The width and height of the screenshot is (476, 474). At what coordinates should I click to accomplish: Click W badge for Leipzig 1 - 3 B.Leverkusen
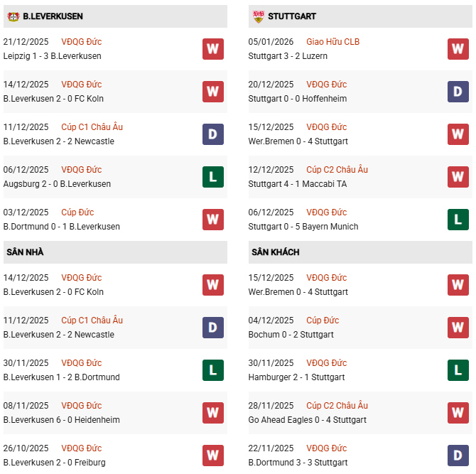coord(212,49)
